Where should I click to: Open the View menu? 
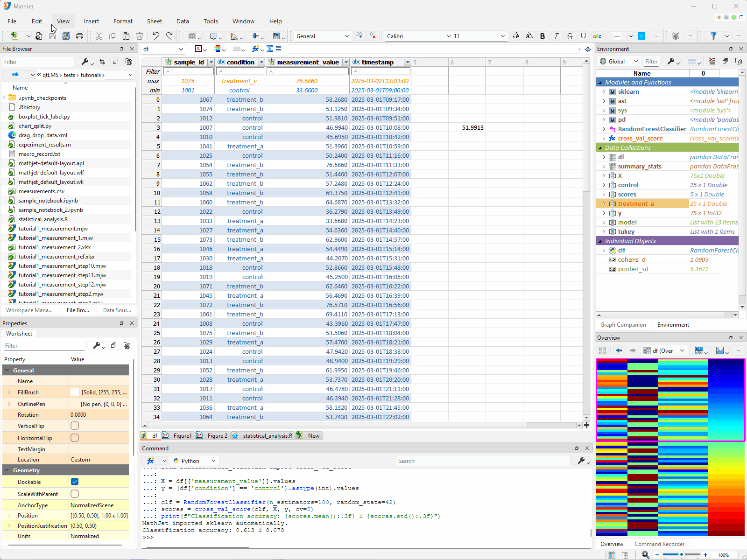click(63, 21)
